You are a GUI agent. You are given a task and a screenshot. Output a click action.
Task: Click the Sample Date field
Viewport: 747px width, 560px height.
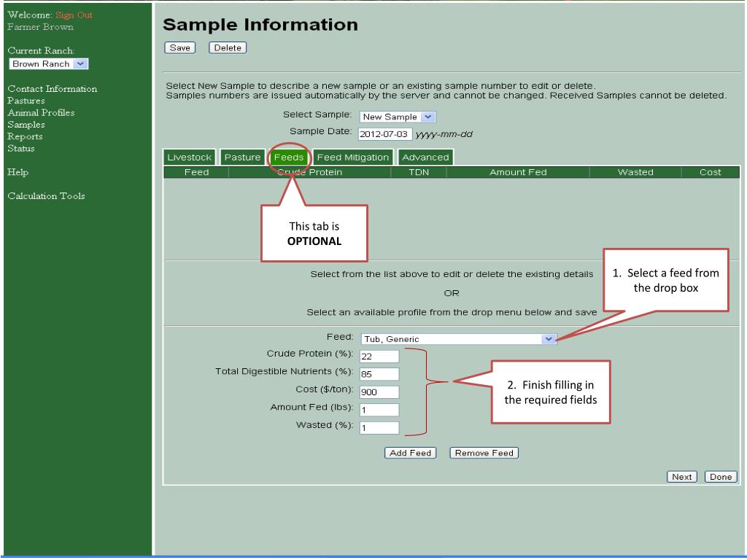385,134
